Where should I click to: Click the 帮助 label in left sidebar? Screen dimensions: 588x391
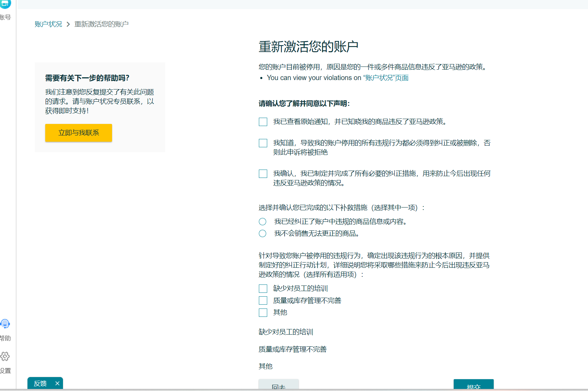point(5,338)
